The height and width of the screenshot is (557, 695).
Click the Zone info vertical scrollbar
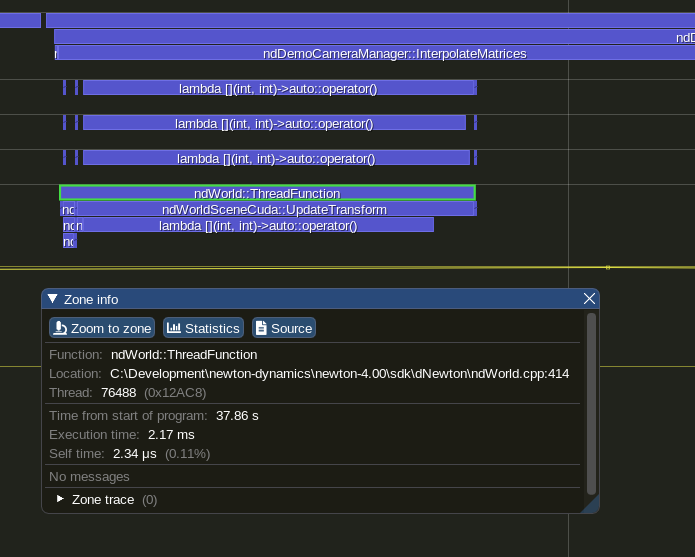(x=591, y=403)
